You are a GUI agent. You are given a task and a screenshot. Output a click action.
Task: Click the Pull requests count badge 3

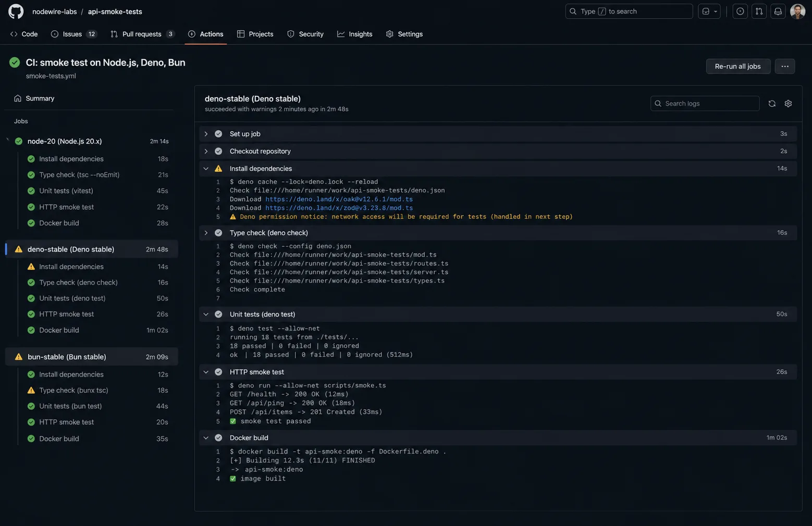pyautogui.click(x=170, y=34)
